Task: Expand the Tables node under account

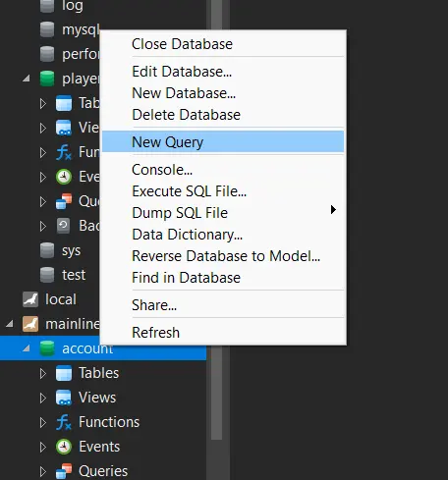Action: (x=43, y=373)
